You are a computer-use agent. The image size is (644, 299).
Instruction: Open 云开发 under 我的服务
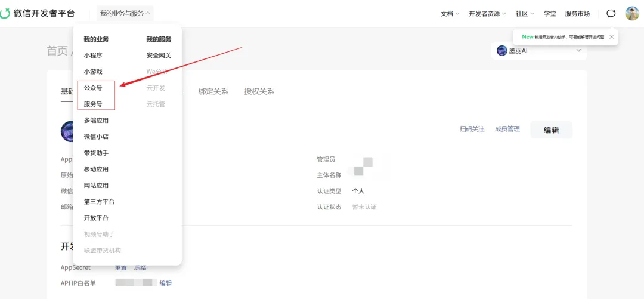[x=156, y=88]
